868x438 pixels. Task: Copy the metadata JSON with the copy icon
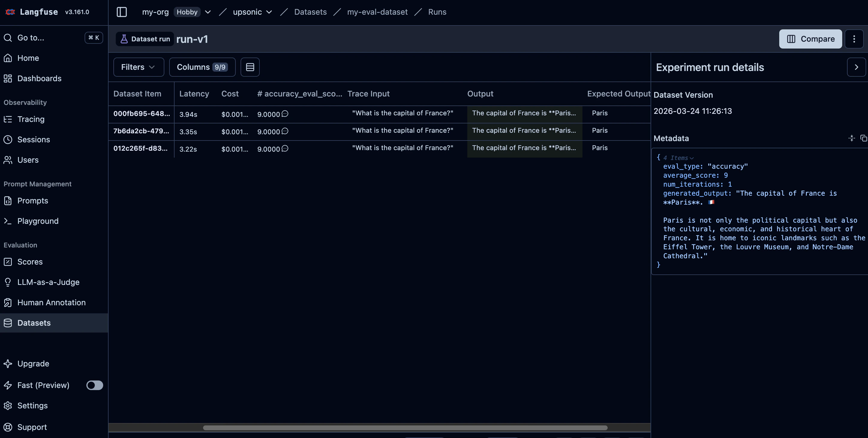[864, 138]
